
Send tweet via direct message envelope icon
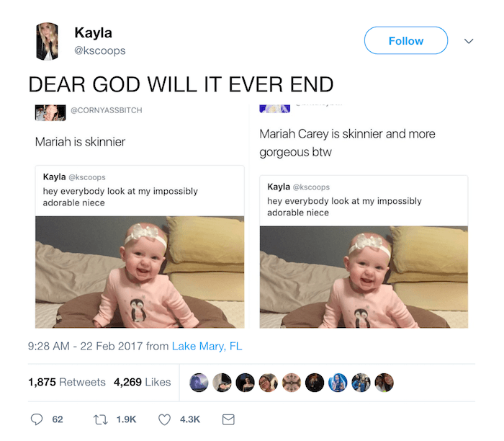(x=228, y=419)
